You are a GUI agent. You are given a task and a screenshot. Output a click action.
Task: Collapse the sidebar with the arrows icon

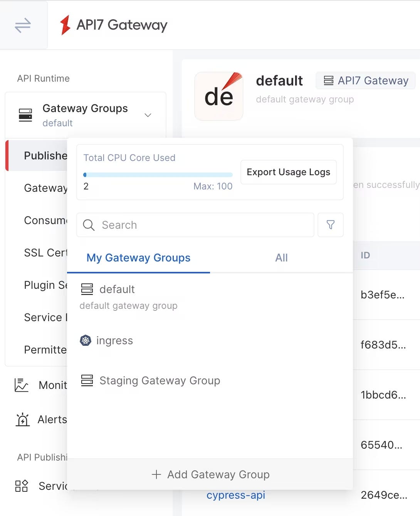22,25
